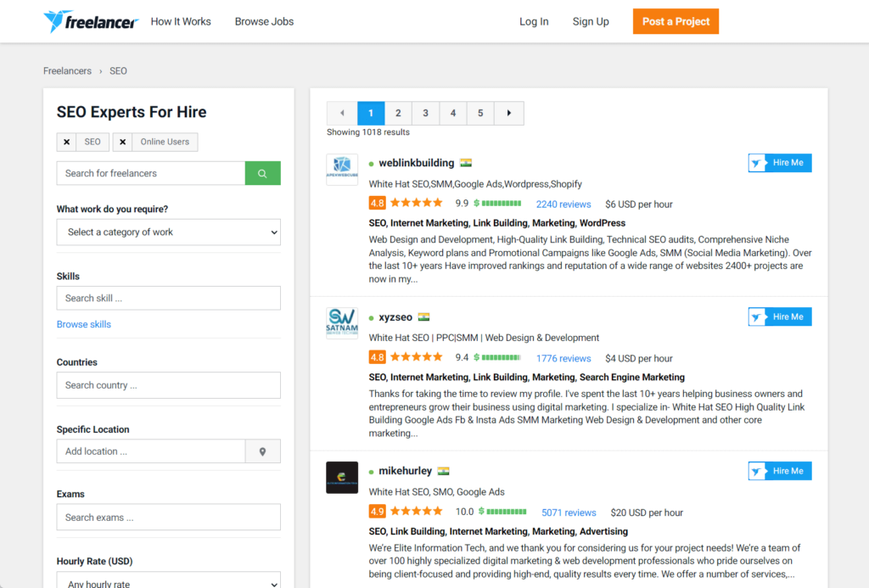Click the location pin icon

tap(263, 451)
